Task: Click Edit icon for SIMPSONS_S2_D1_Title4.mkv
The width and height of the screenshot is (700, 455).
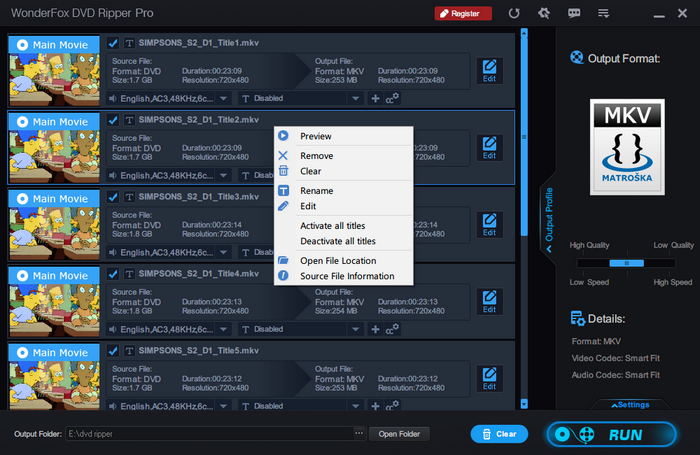Action: 489,302
